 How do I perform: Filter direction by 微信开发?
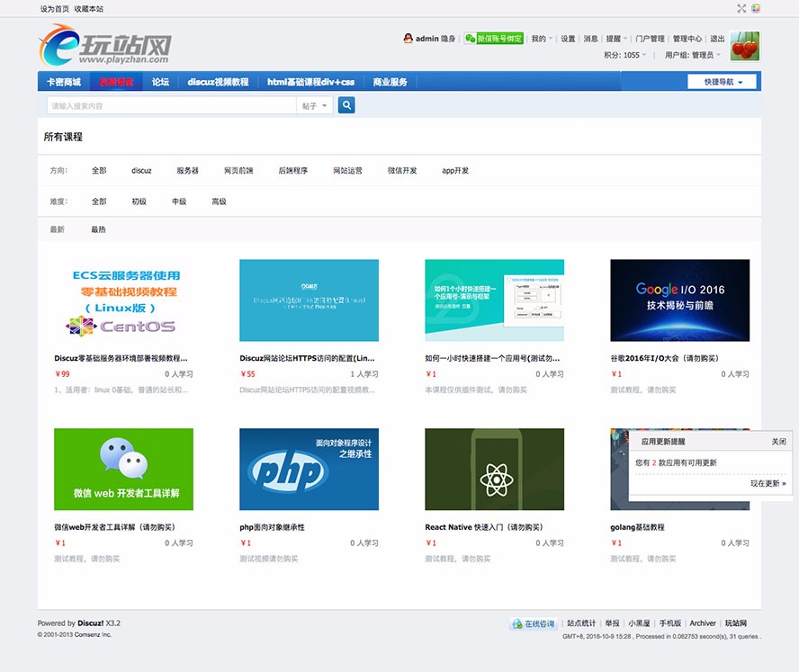[402, 171]
